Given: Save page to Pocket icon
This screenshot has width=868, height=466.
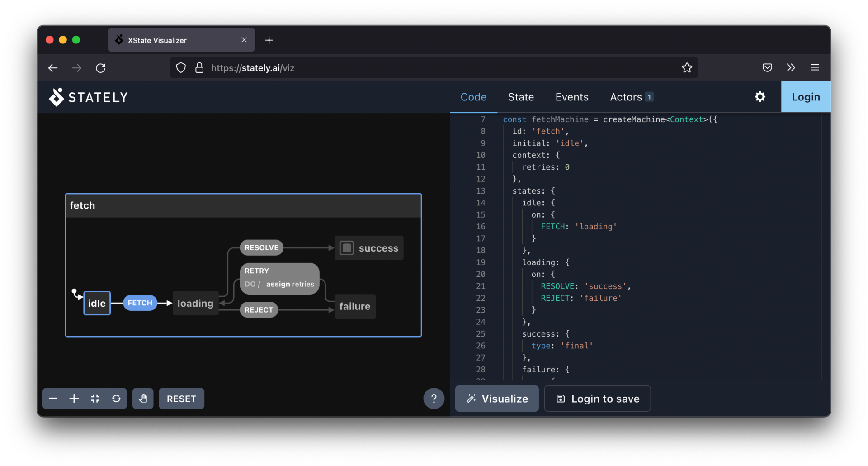Looking at the screenshot, I should (767, 68).
